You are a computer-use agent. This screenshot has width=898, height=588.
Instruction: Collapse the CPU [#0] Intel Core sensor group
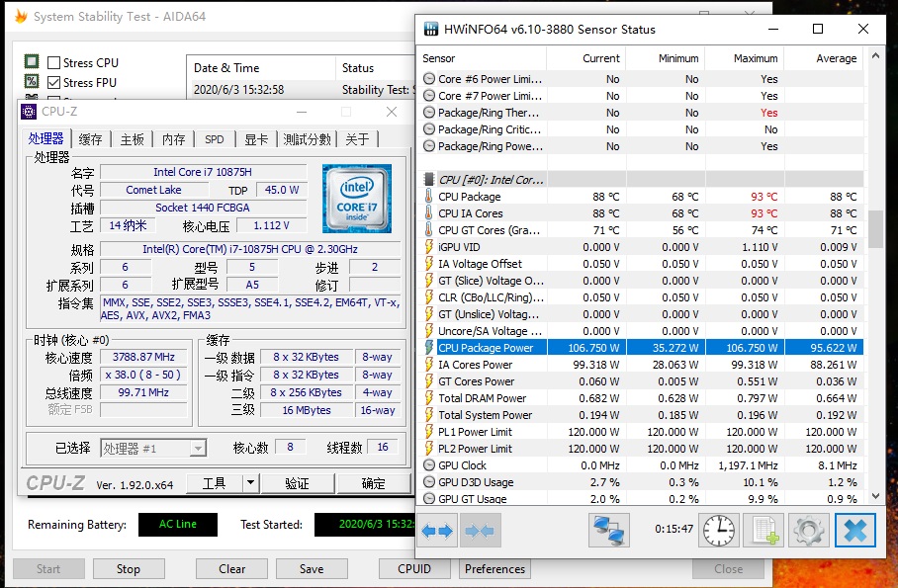pos(428,180)
